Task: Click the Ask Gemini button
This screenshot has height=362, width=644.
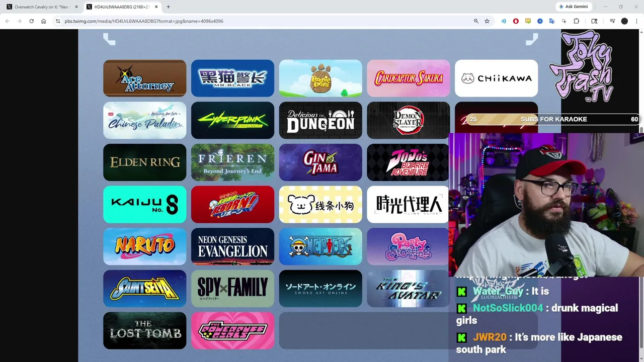Action: coord(573,7)
